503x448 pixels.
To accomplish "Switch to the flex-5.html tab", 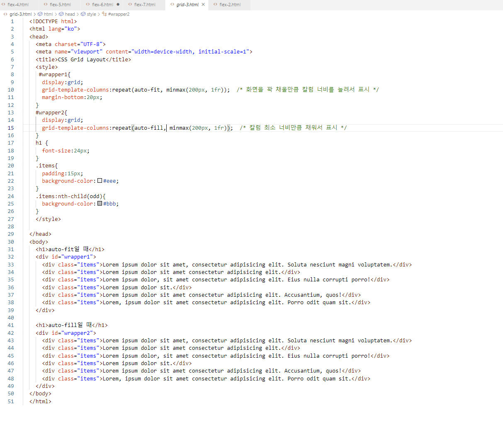I will coord(60,5).
